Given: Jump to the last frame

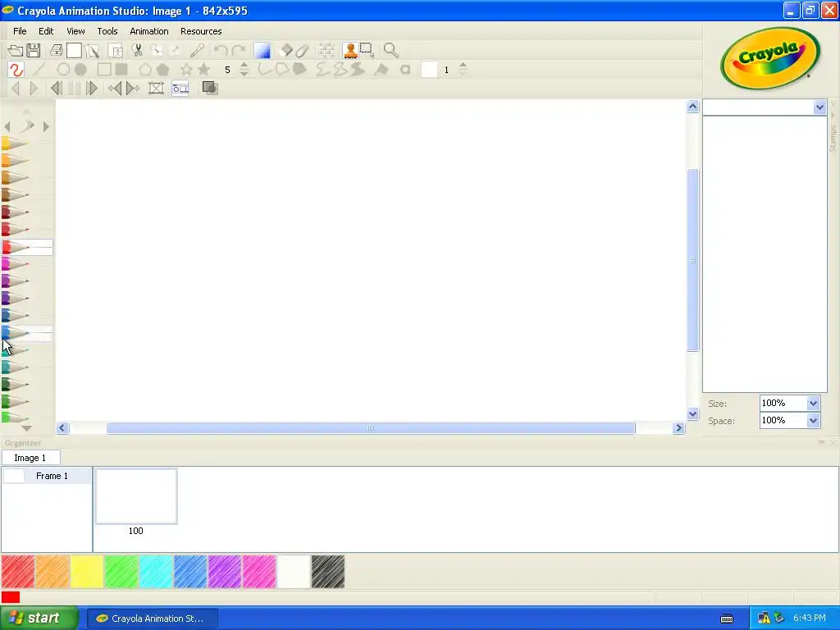Looking at the screenshot, I should [x=92, y=88].
